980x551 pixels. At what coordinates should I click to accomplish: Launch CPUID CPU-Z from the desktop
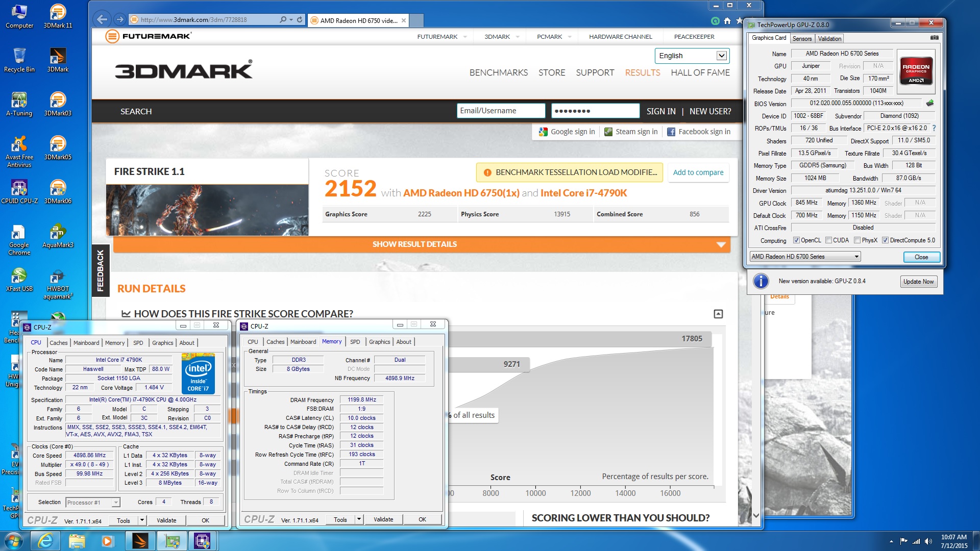click(19, 191)
